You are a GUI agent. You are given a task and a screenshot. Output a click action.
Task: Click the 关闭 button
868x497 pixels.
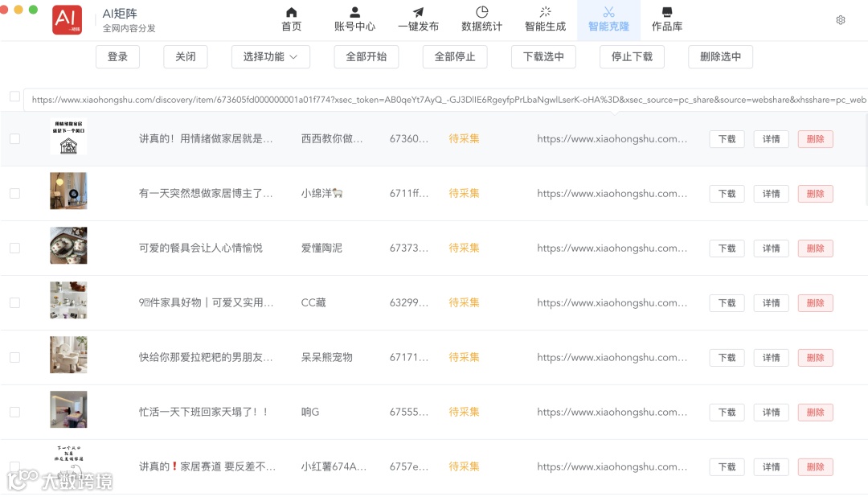tap(186, 56)
